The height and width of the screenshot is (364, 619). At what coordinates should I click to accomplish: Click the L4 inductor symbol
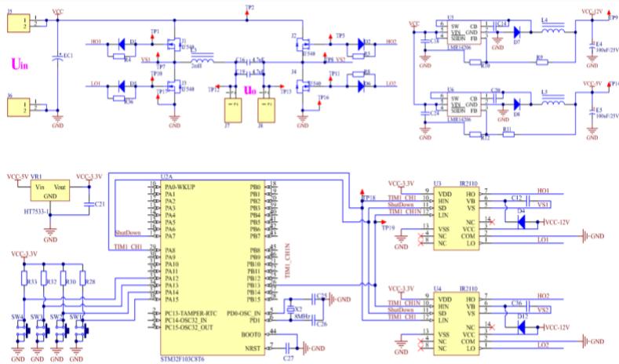[x=550, y=31]
